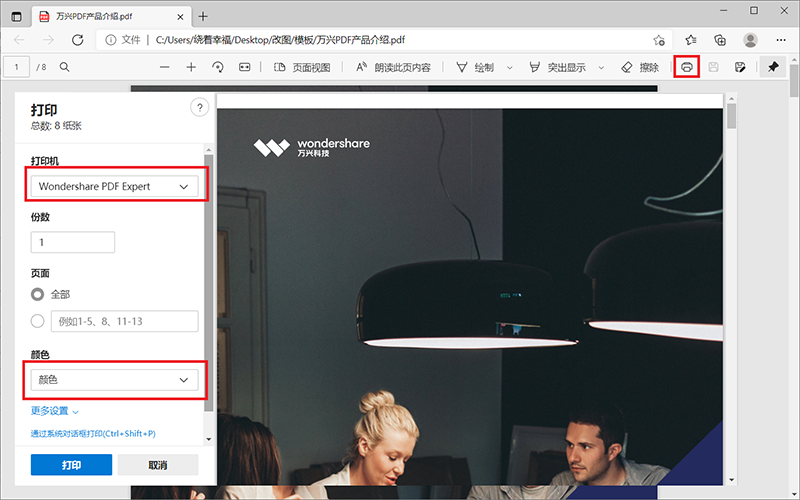Select the 全部 pages radio button
This screenshot has height=500, width=800.
click(x=38, y=294)
